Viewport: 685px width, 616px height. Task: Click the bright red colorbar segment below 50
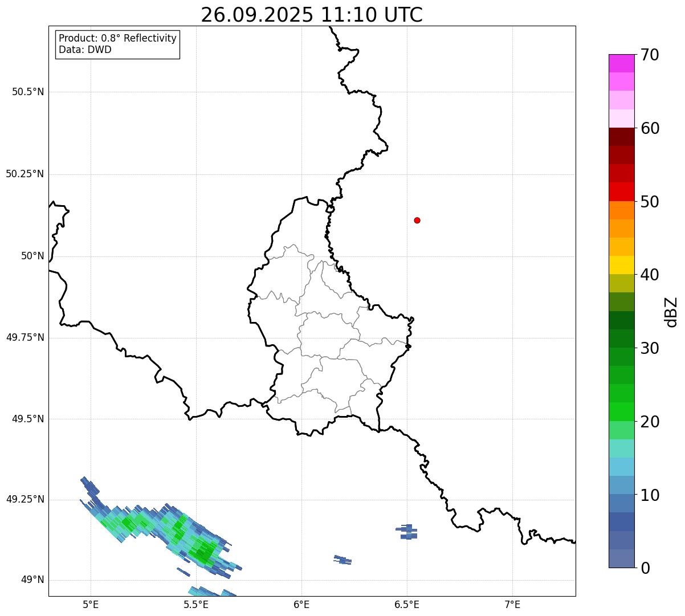click(621, 191)
